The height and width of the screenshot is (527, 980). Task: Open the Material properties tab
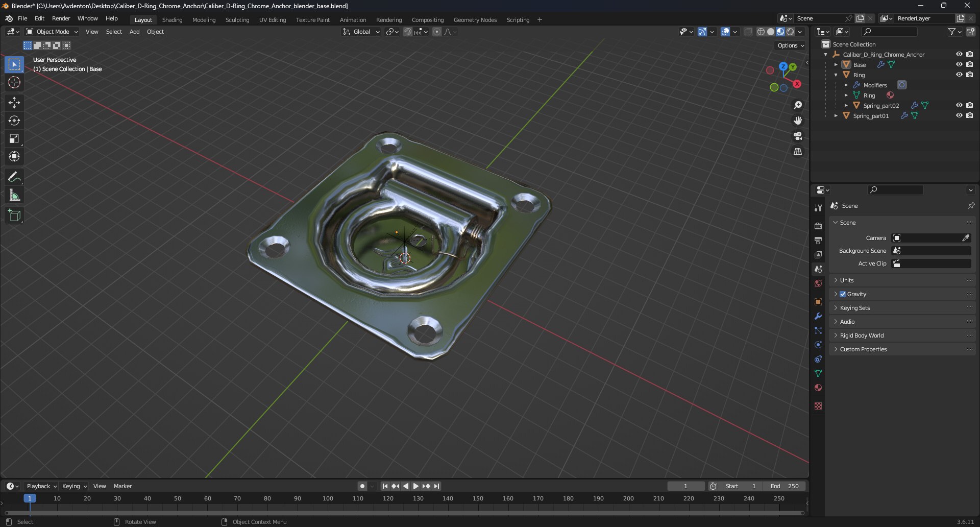(x=818, y=388)
